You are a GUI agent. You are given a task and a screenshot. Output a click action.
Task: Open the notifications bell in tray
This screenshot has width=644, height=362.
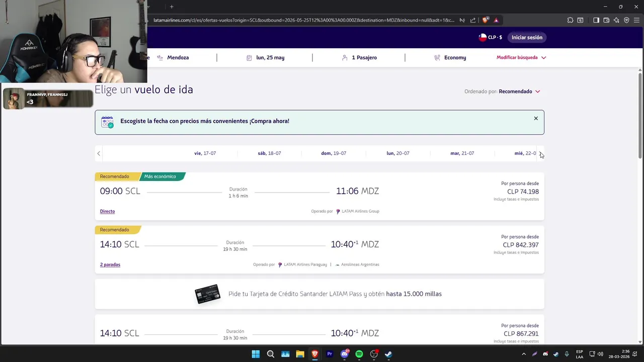coord(635,354)
